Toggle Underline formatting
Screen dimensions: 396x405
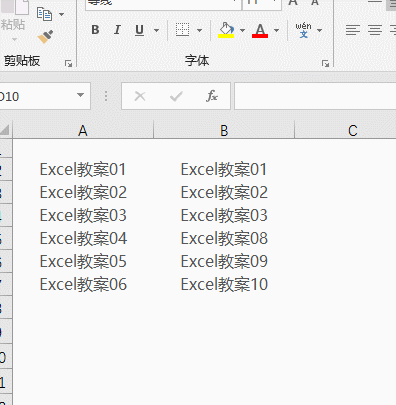139,30
